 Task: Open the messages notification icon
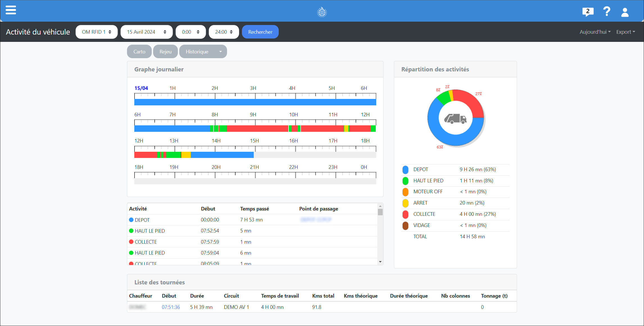(588, 12)
